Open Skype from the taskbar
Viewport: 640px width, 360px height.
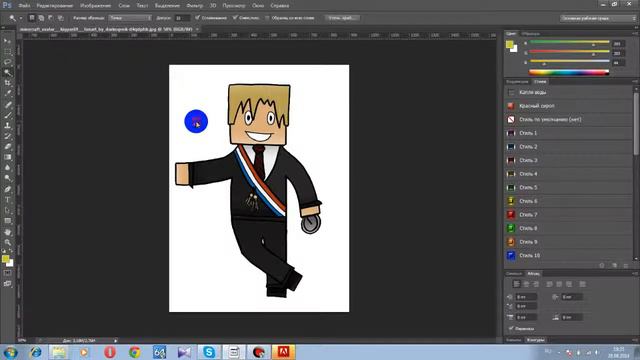[x=209, y=352]
